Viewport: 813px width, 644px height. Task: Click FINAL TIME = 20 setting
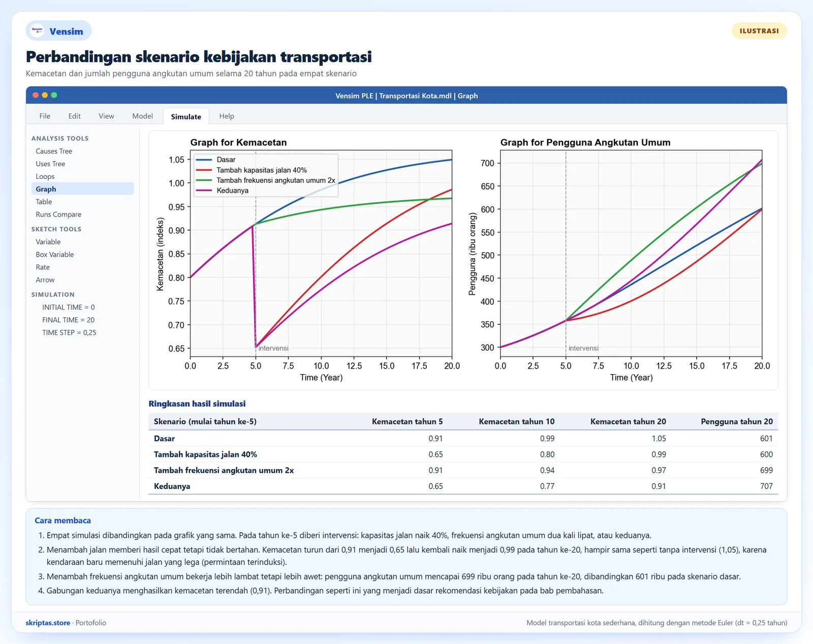pyautogui.click(x=69, y=320)
